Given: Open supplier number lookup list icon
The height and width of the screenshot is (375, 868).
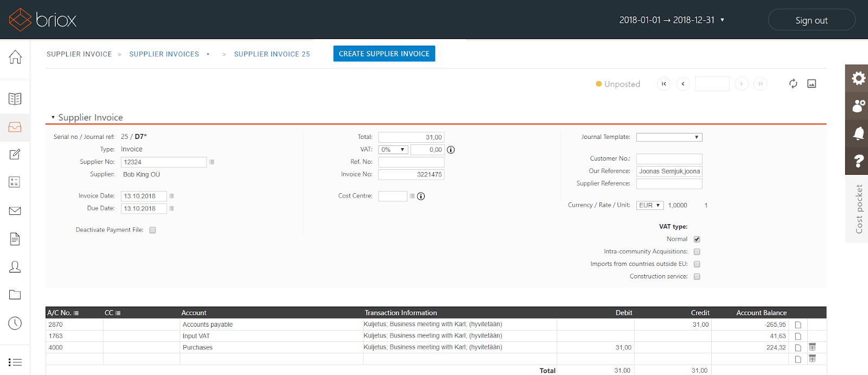Looking at the screenshot, I should (212, 162).
